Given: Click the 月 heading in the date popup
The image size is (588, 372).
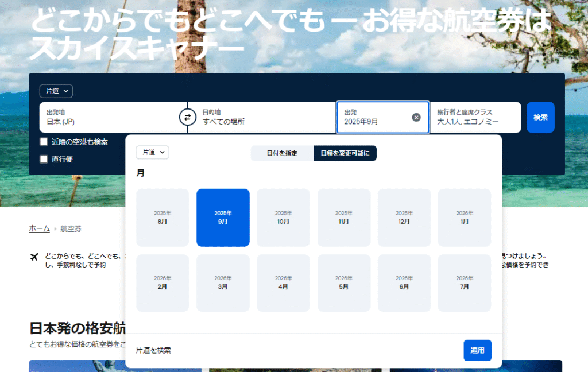Looking at the screenshot, I should pyautogui.click(x=140, y=173).
